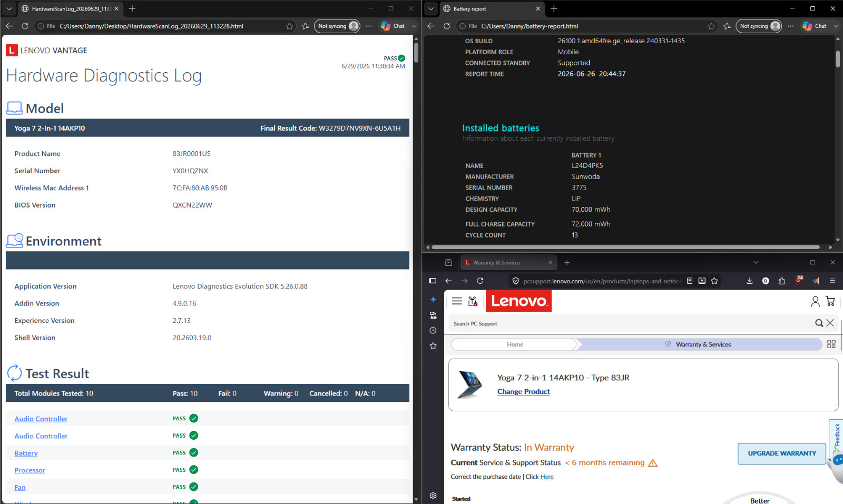The width and height of the screenshot is (843, 504).
Task: Open the Lenovo rewards gift icon
Action: coord(473,301)
